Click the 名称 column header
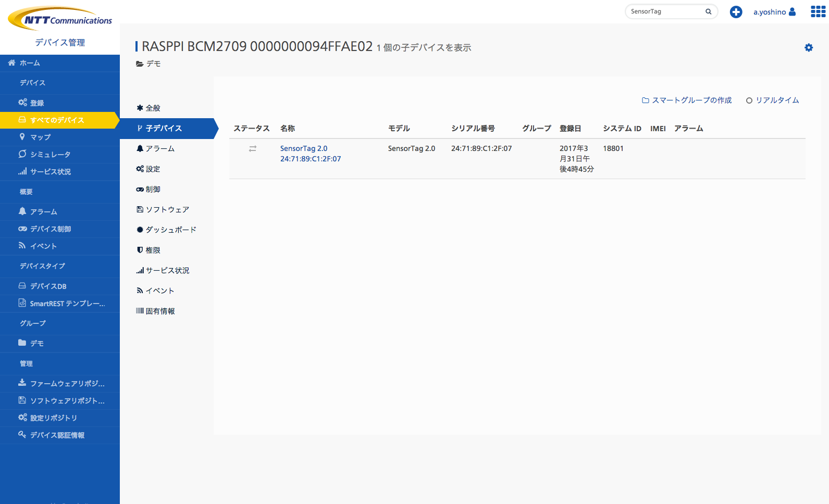The height and width of the screenshot is (504, 829). coord(288,129)
